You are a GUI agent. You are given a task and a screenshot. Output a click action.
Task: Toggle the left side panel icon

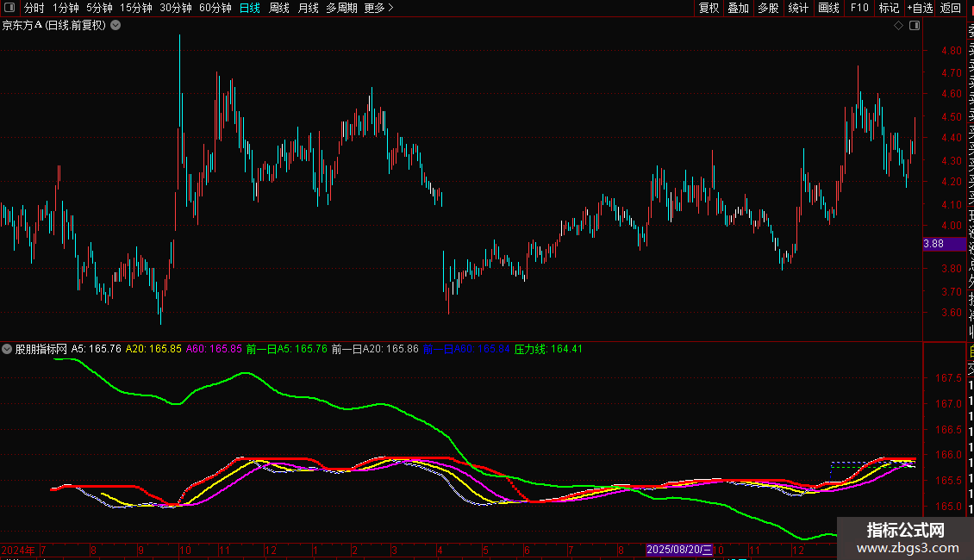click(x=9, y=8)
